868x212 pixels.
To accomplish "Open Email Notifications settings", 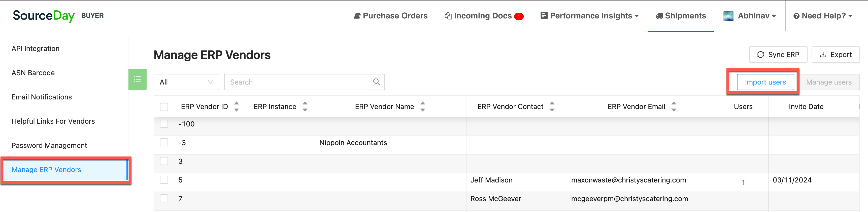I will [42, 97].
